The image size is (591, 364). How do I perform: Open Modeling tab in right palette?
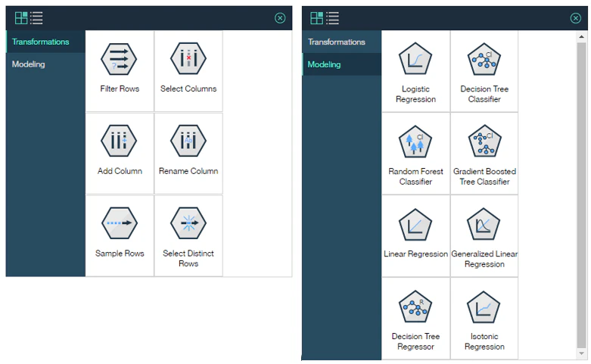point(342,64)
